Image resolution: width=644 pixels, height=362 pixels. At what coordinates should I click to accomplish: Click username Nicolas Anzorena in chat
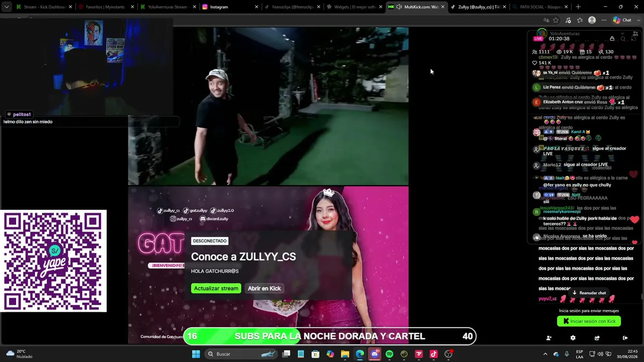click(x=561, y=236)
